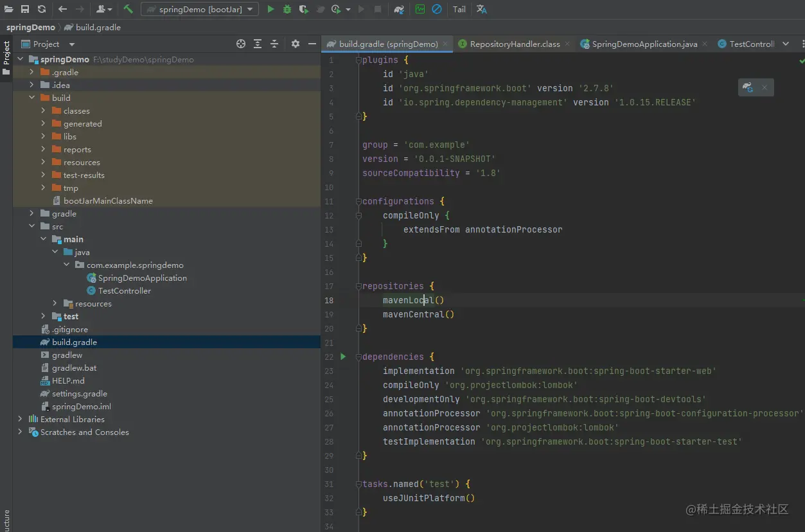Image resolution: width=805 pixels, height=532 pixels.
Task: Click on mavenCentral() in editor
Action: (x=418, y=314)
